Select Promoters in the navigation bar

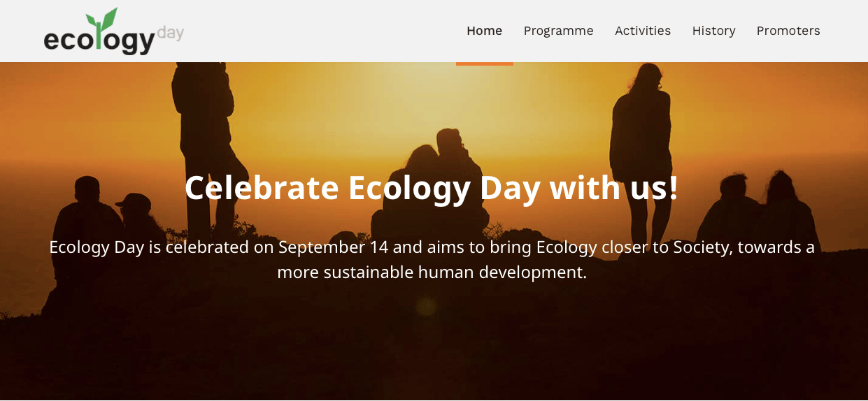788,31
